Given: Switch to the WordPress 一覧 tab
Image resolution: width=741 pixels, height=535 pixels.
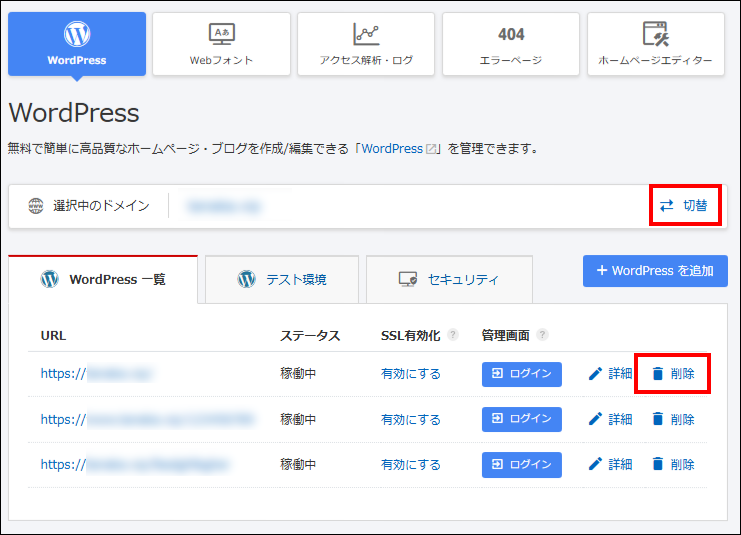Looking at the screenshot, I should pyautogui.click(x=103, y=280).
